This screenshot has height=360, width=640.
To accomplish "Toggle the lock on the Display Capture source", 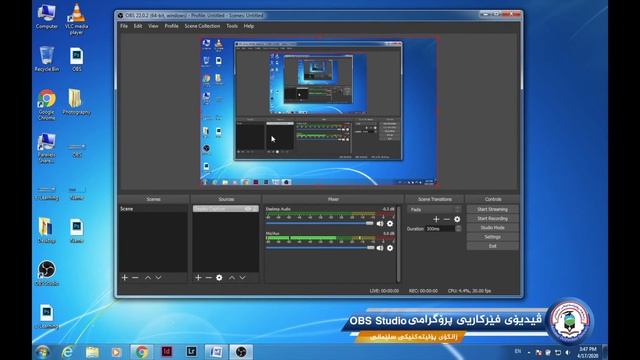I will click(x=255, y=209).
